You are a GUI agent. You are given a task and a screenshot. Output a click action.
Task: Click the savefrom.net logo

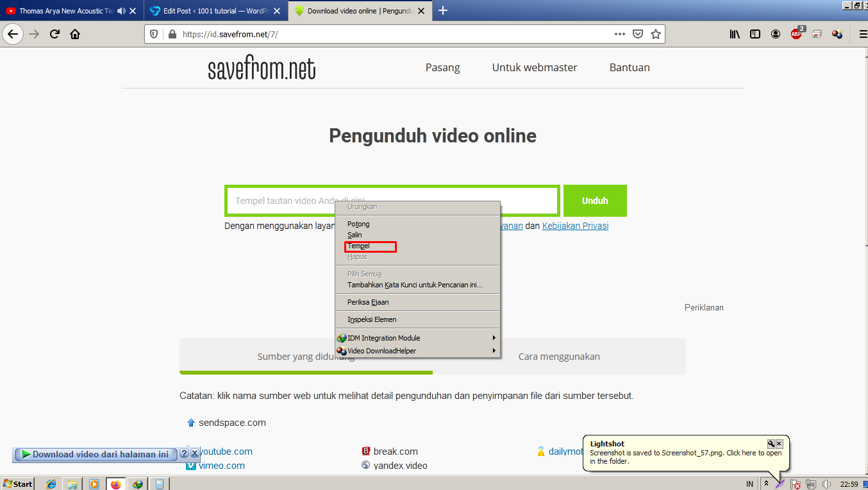pos(262,69)
